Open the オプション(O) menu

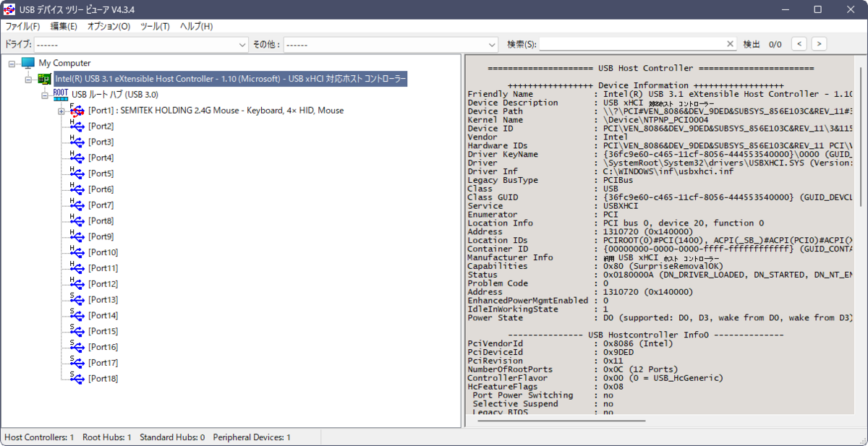[109, 27]
